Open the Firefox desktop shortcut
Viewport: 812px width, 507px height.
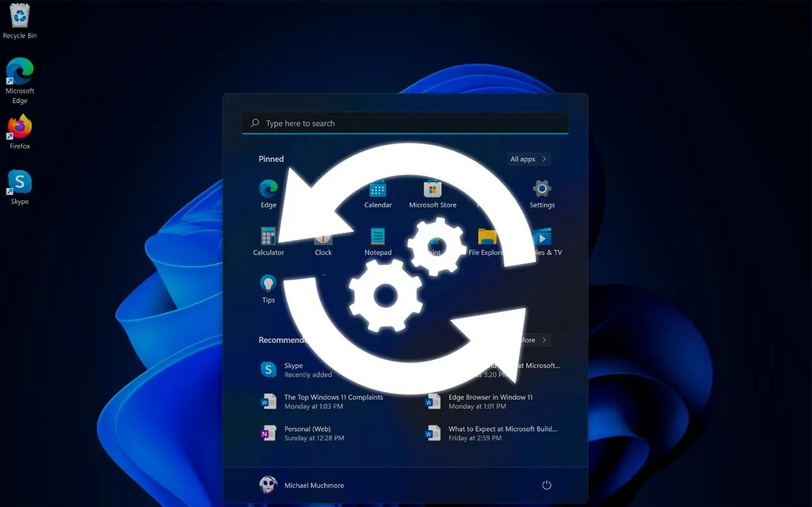pos(19,132)
